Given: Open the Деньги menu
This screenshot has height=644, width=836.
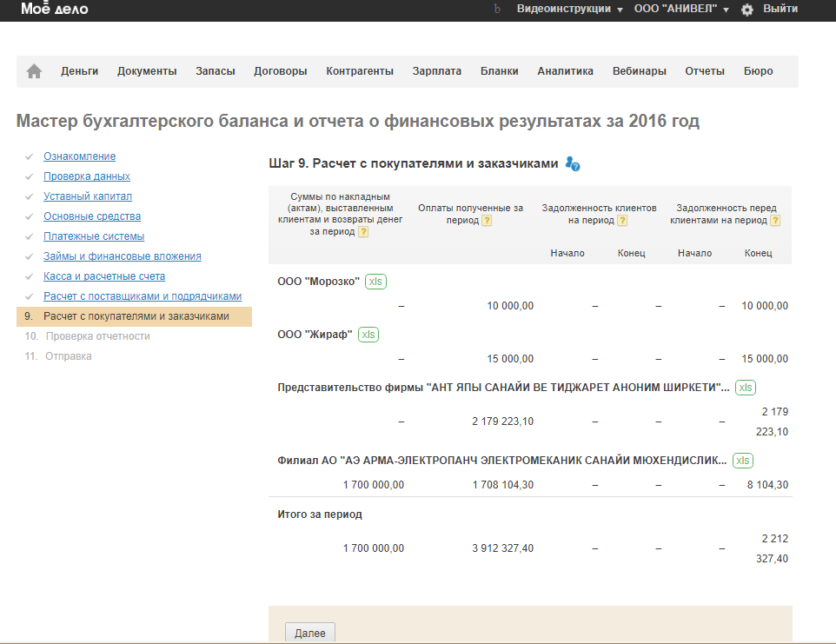Looking at the screenshot, I should pos(79,71).
